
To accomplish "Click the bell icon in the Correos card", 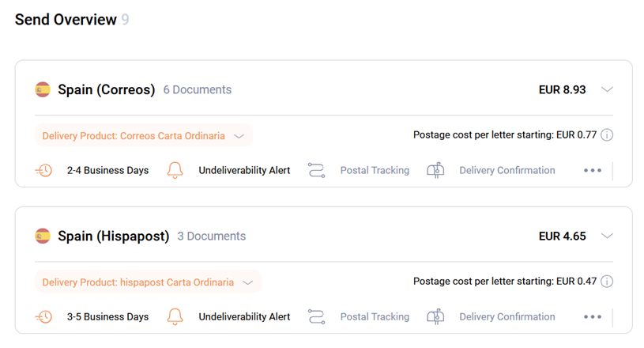I will [x=175, y=170].
